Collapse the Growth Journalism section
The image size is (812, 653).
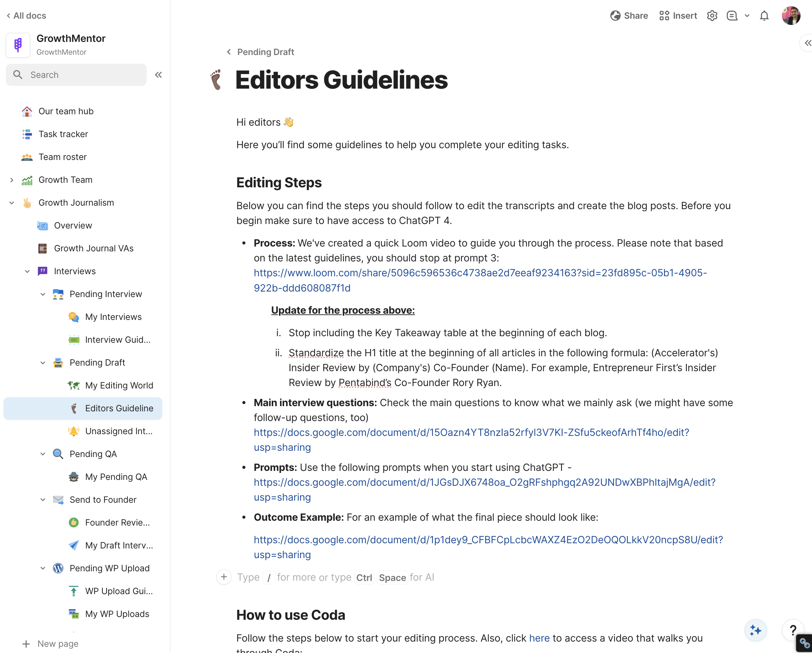[12, 203]
